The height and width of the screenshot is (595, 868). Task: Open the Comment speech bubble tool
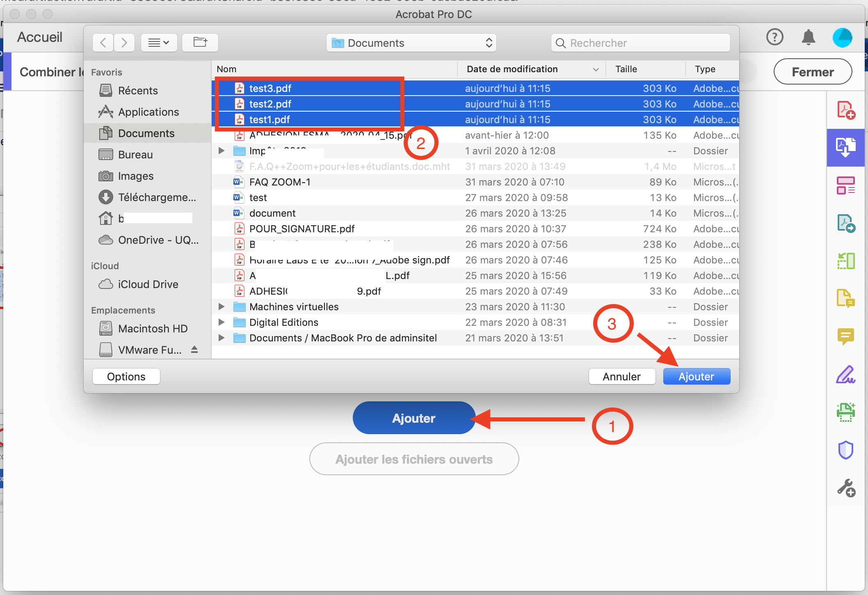(x=846, y=336)
